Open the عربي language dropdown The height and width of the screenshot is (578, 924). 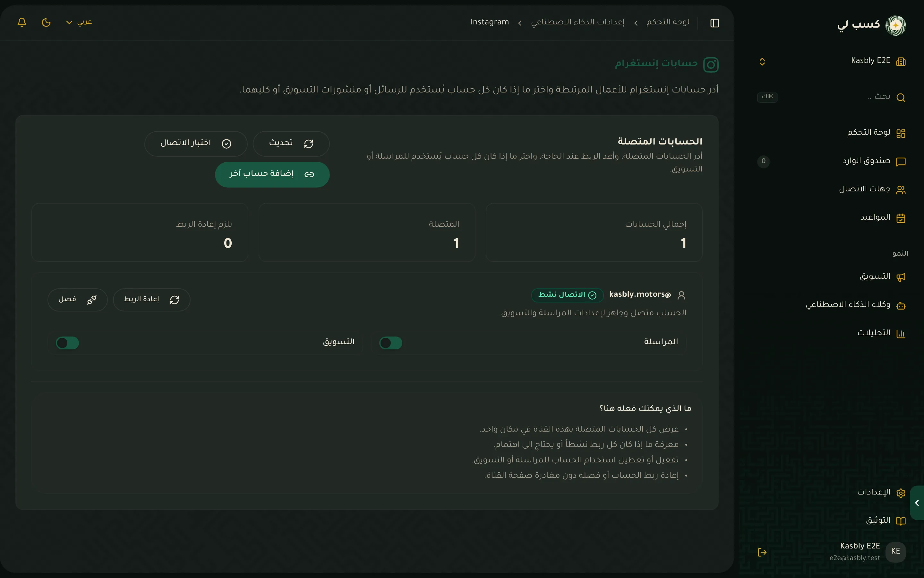click(x=79, y=22)
